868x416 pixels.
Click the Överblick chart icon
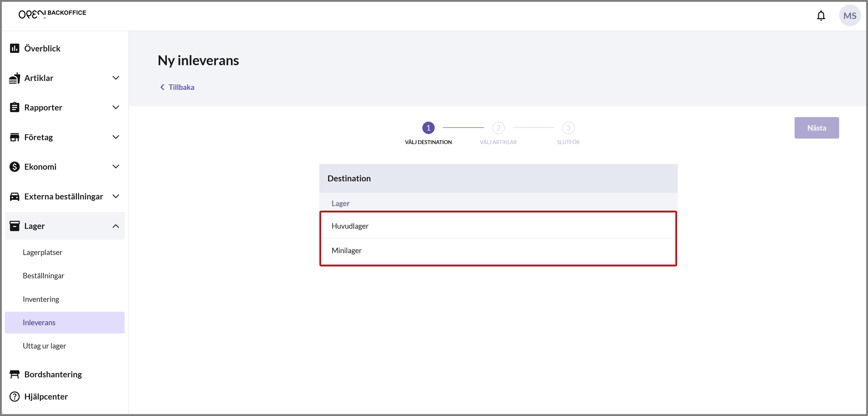tap(14, 48)
